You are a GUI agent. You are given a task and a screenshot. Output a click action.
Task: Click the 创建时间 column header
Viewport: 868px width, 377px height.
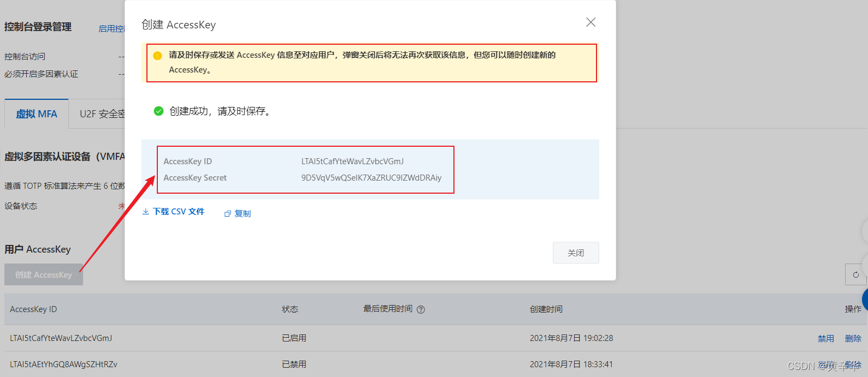click(546, 309)
